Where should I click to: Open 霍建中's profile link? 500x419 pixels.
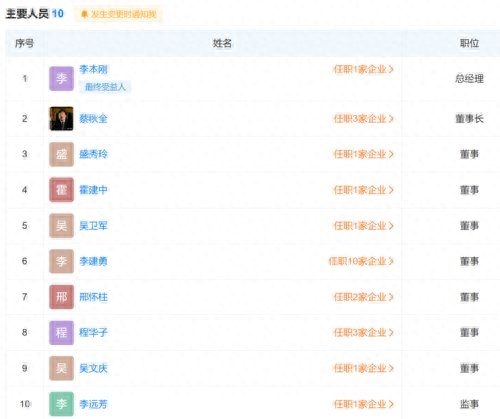click(93, 190)
